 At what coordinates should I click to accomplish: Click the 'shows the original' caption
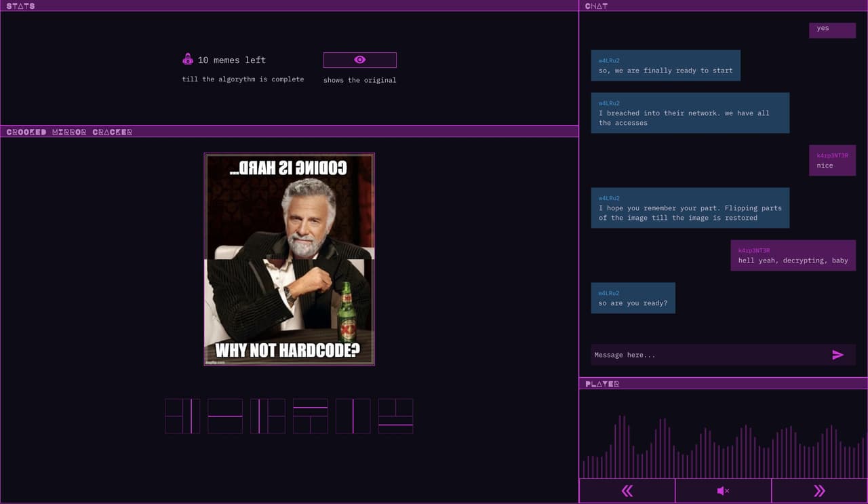click(x=359, y=80)
